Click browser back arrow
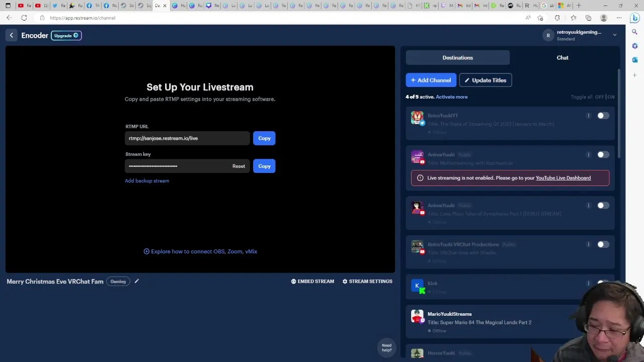This screenshot has width=644, height=362. [x=9, y=18]
